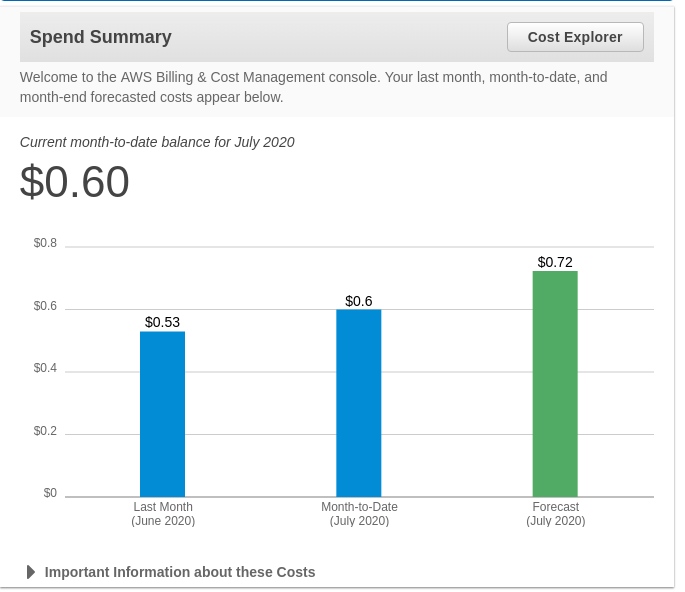Open the Cost Explorer
This screenshot has height=592, width=685.
click(575, 37)
